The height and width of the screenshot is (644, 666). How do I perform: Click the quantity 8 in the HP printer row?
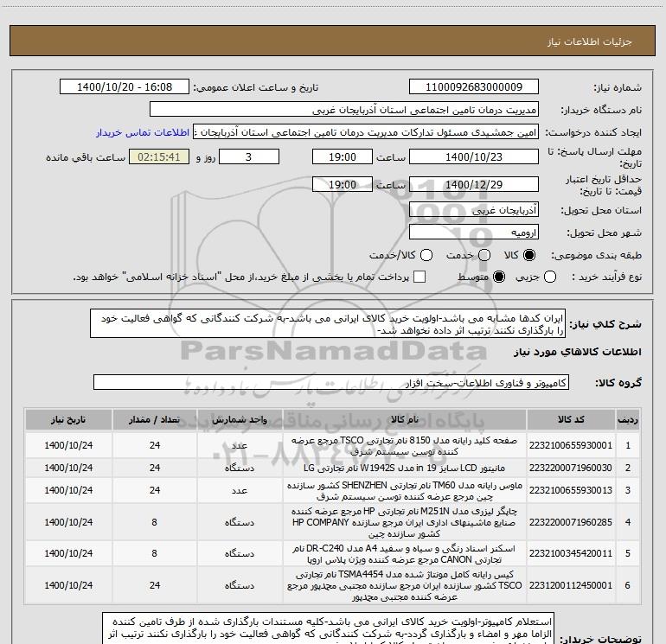coord(155,522)
